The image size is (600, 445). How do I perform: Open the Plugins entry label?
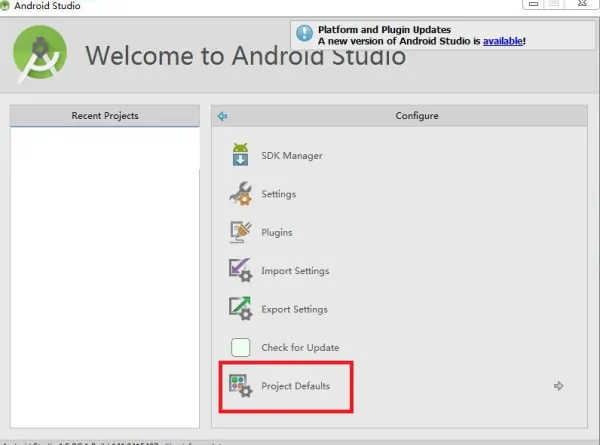(x=277, y=232)
